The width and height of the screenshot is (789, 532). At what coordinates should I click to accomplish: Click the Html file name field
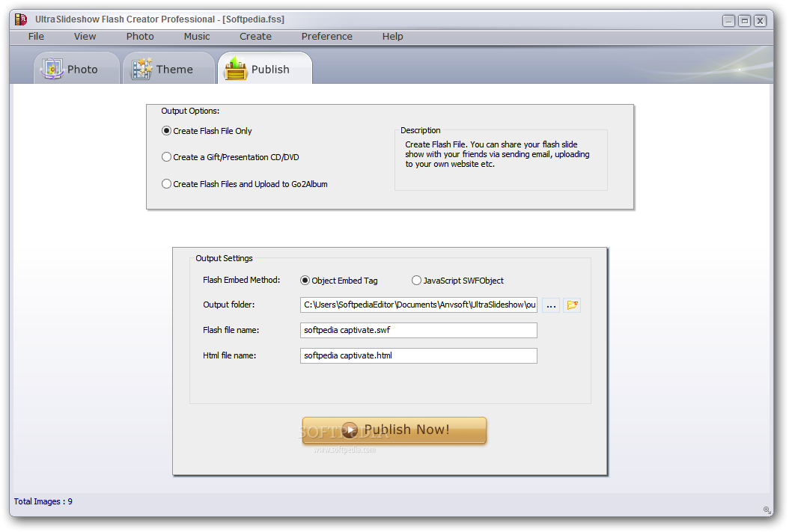[x=418, y=355]
